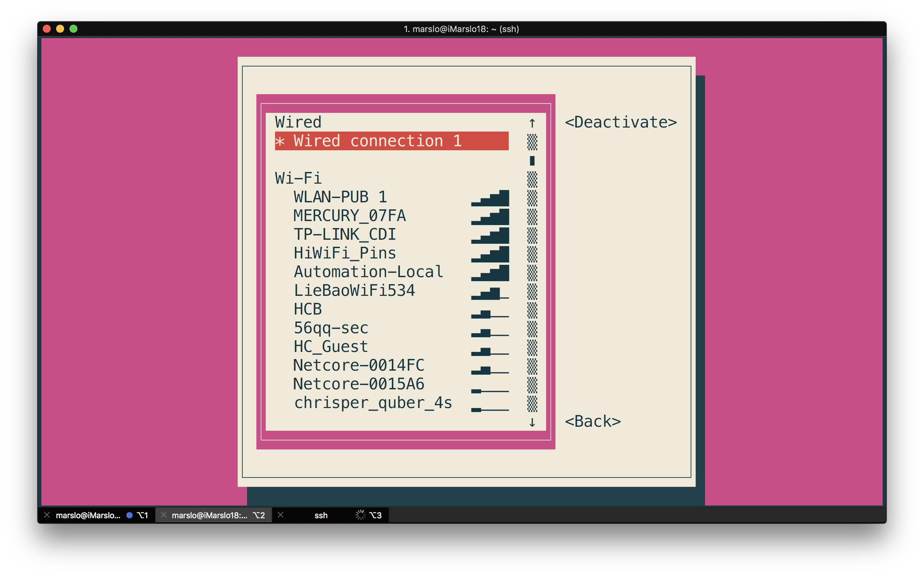Click the WLAN-PUB 1 signal strength bars
The image size is (924, 577).
[x=490, y=198]
